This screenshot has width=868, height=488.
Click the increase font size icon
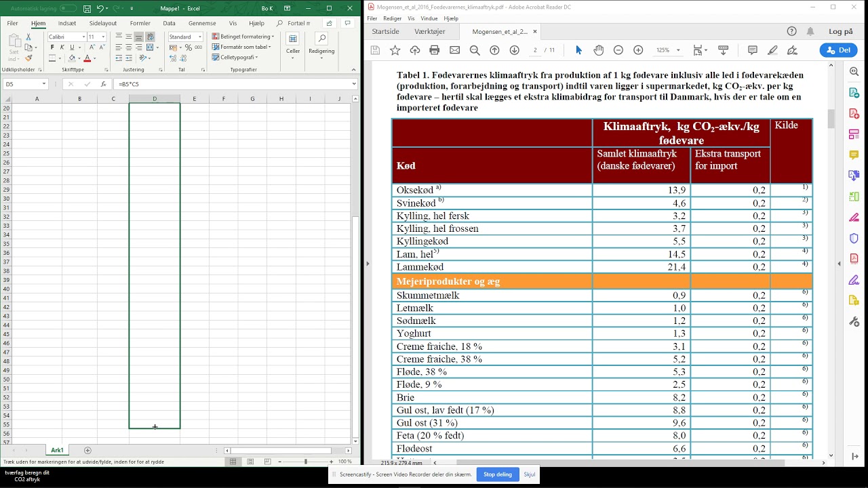pyautogui.click(x=91, y=47)
